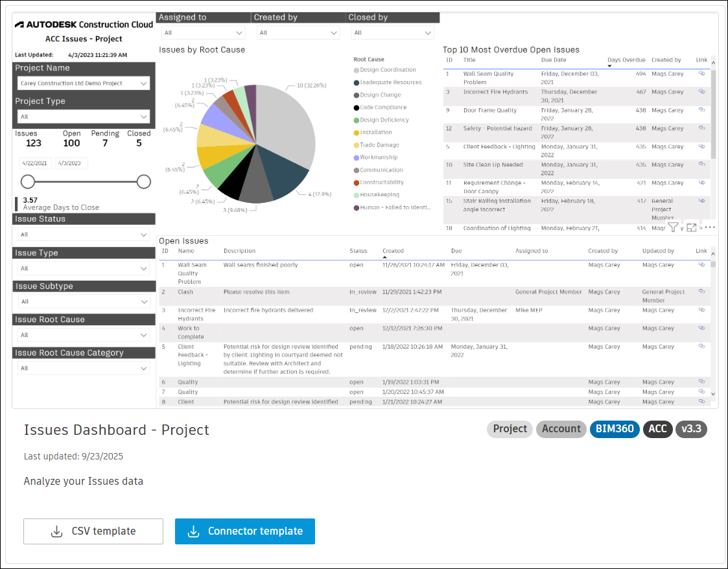Sort Open Issues by Created column

pos(393,251)
